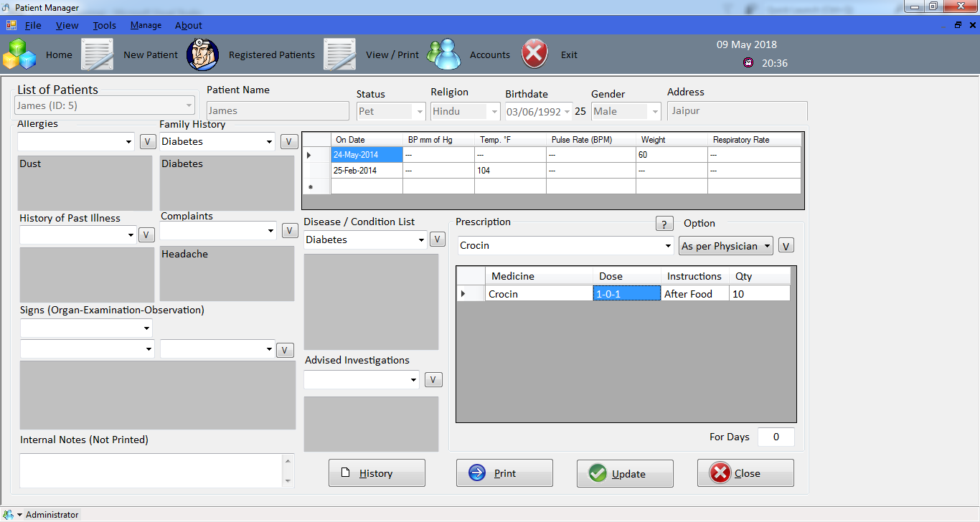Viewport: 980px width, 522px height.
Task: Click the Address field showing Jaipur
Action: click(737, 110)
